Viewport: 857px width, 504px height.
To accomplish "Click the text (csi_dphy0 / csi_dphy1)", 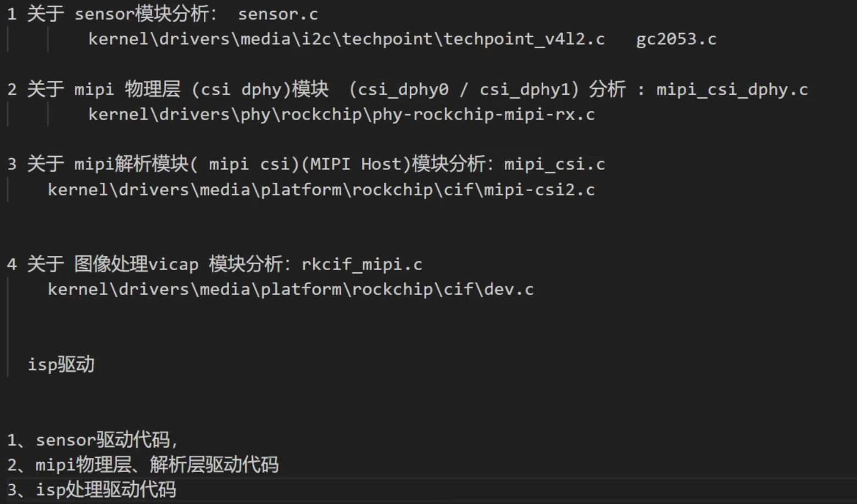I will [464, 89].
